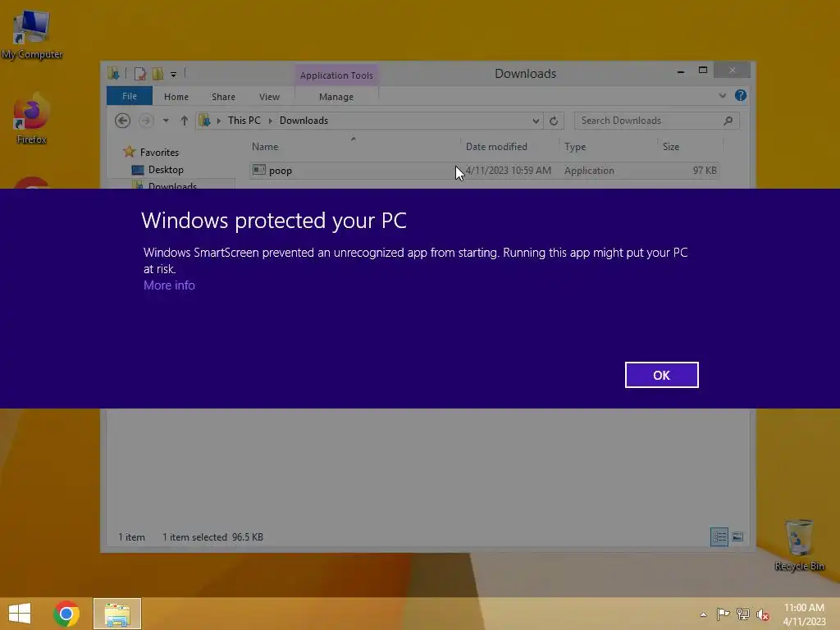
Task: Launch Chrome from the taskbar
Action: pos(66,614)
